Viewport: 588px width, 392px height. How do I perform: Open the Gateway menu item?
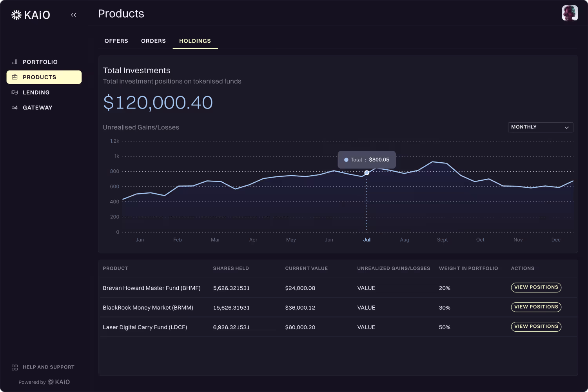pyautogui.click(x=44, y=108)
